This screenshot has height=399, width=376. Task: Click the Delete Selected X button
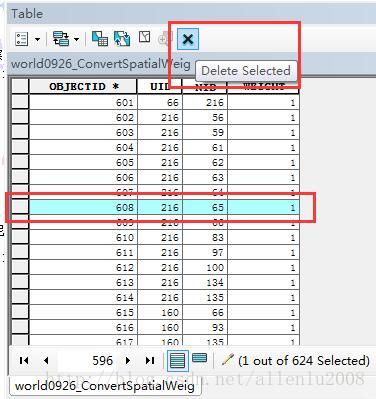[x=188, y=39]
